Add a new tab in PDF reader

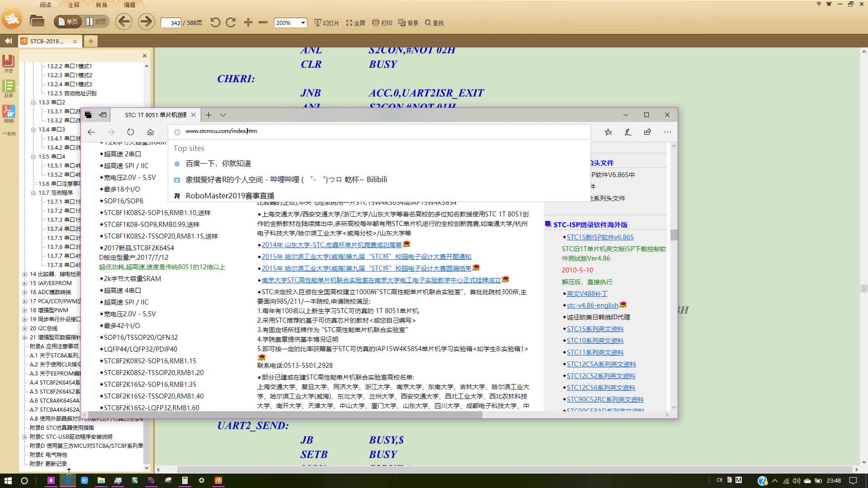coord(90,41)
